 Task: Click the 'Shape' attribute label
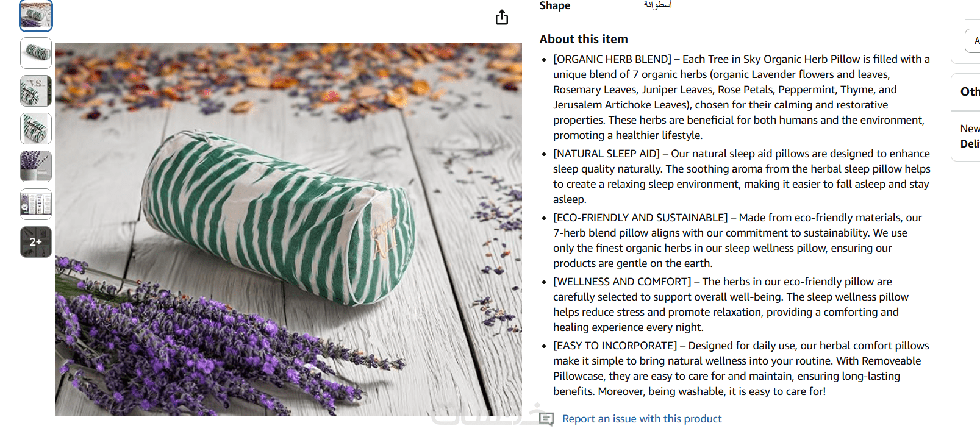click(555, 5)
